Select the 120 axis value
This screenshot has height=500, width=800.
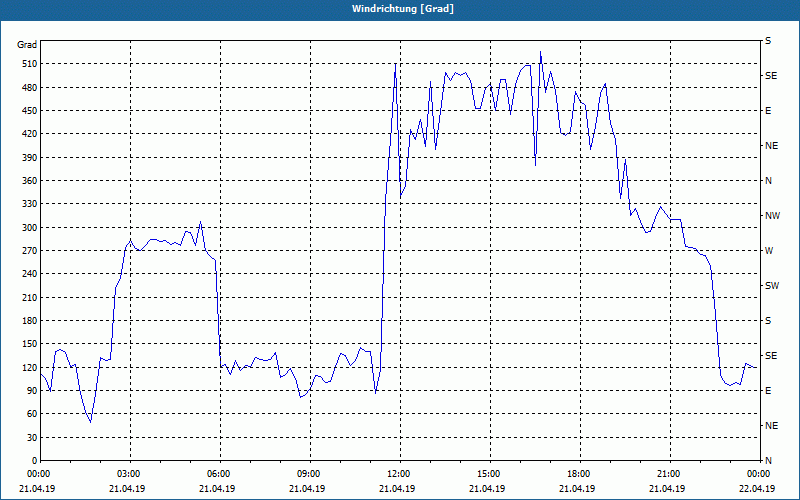[30, 367]
